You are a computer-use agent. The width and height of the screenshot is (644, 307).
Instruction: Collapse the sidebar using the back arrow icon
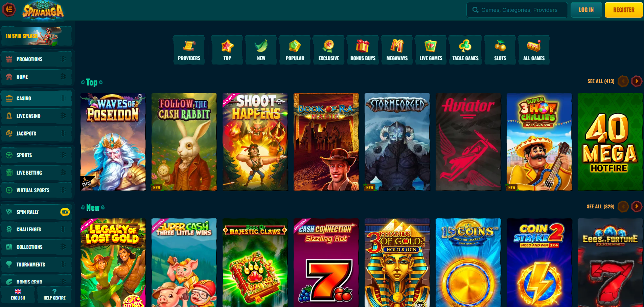click(x=9, y=9)
